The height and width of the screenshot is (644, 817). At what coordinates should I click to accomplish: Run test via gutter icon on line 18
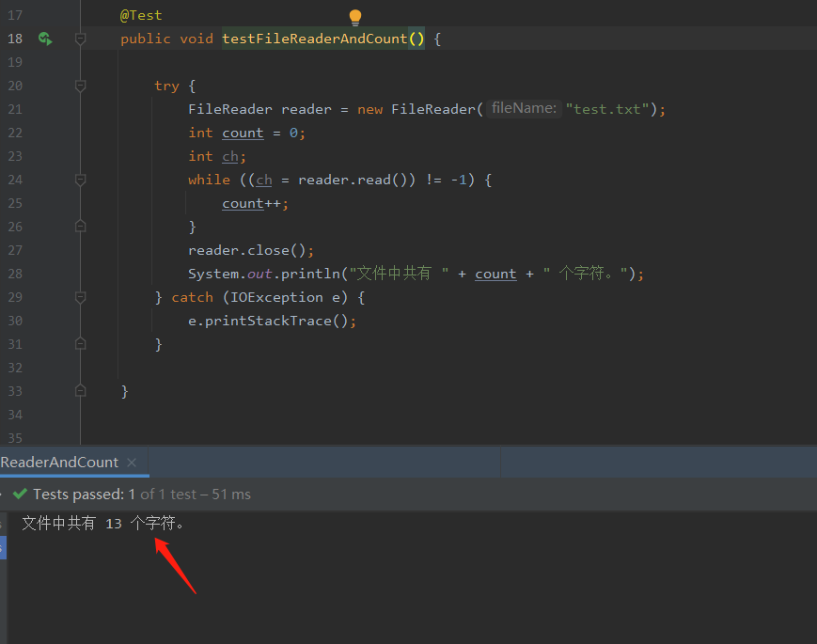pyautogui.click(x=45, y=39)
